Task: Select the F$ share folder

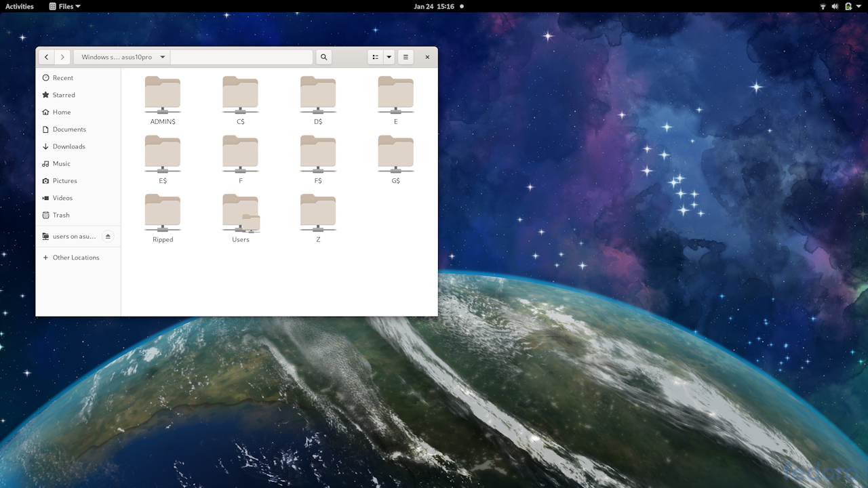Action: tap(318, 159)
